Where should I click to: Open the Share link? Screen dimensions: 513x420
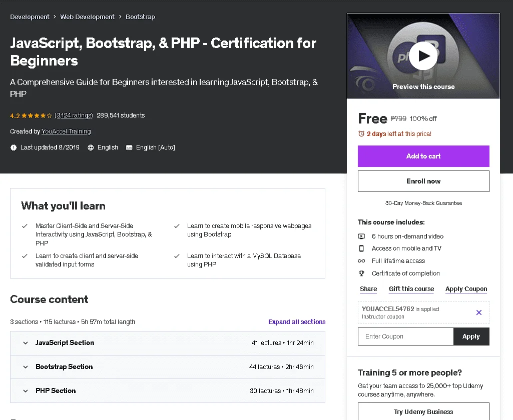coord(368,289)
